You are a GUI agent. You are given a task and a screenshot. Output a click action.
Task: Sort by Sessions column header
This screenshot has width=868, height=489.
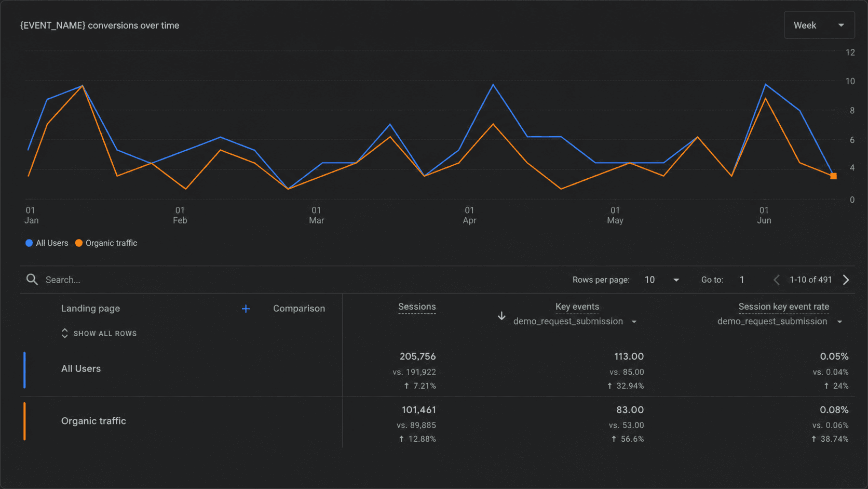tap(417, 307)
